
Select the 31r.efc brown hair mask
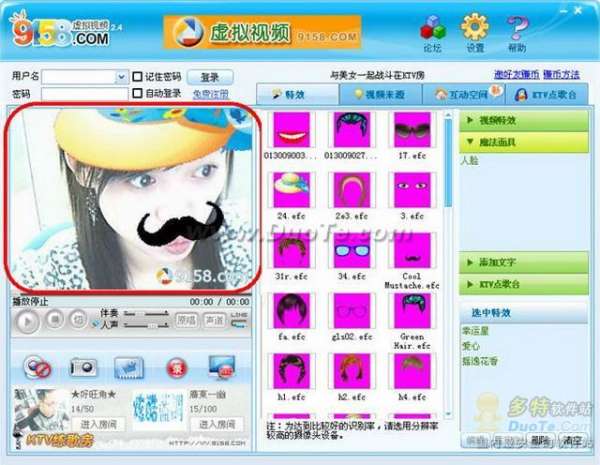[x=291, y=250]
